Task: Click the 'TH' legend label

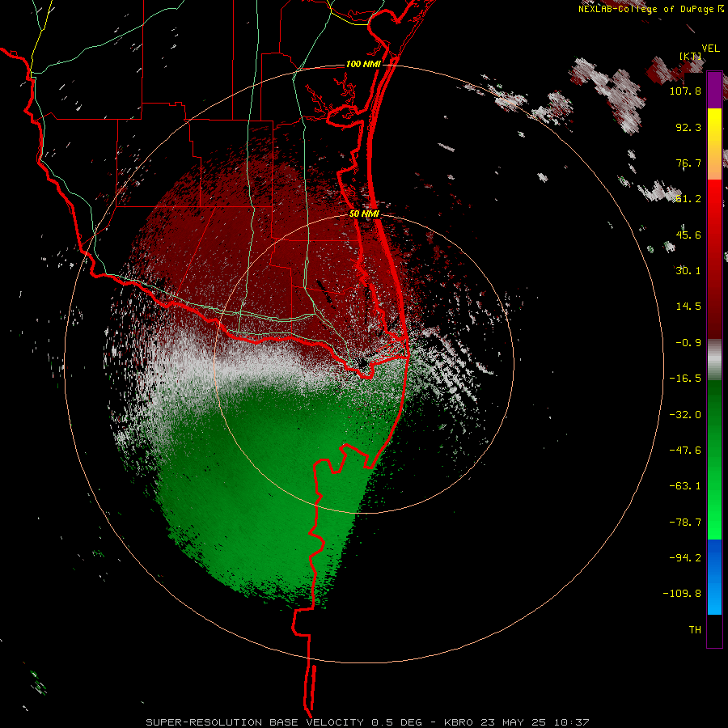Action: 695,630
